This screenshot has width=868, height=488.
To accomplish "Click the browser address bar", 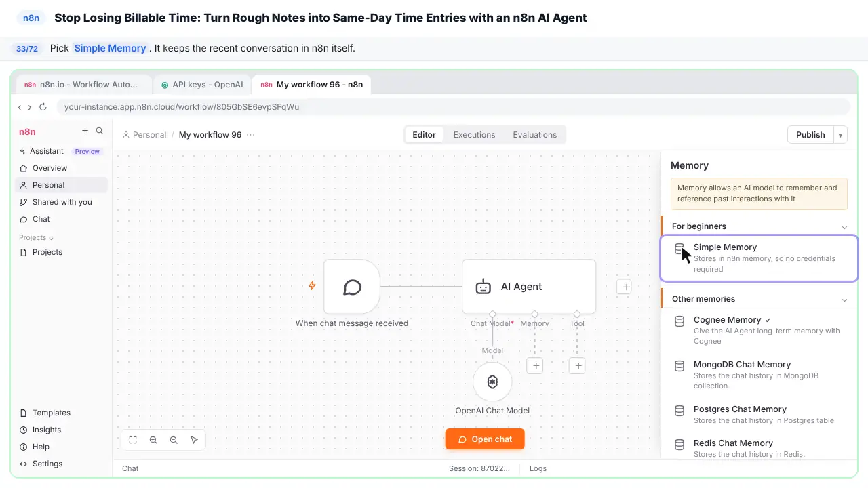I will (453, 107).
